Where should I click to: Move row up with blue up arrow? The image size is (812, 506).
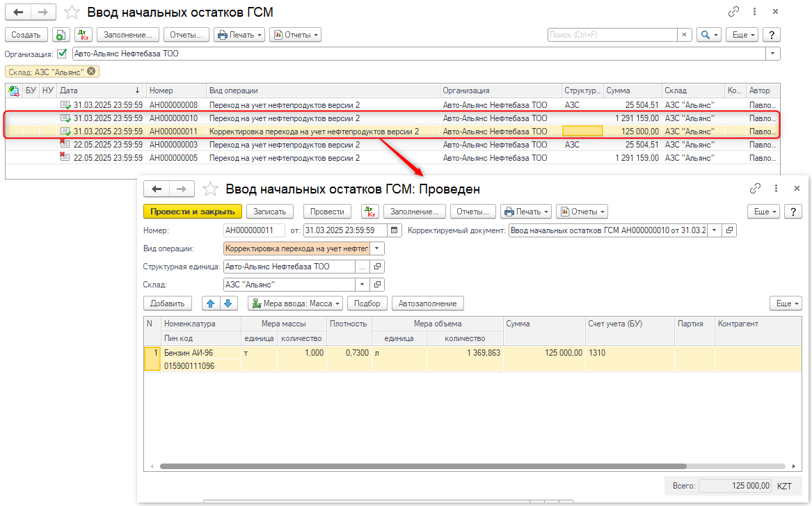[211, 303]
